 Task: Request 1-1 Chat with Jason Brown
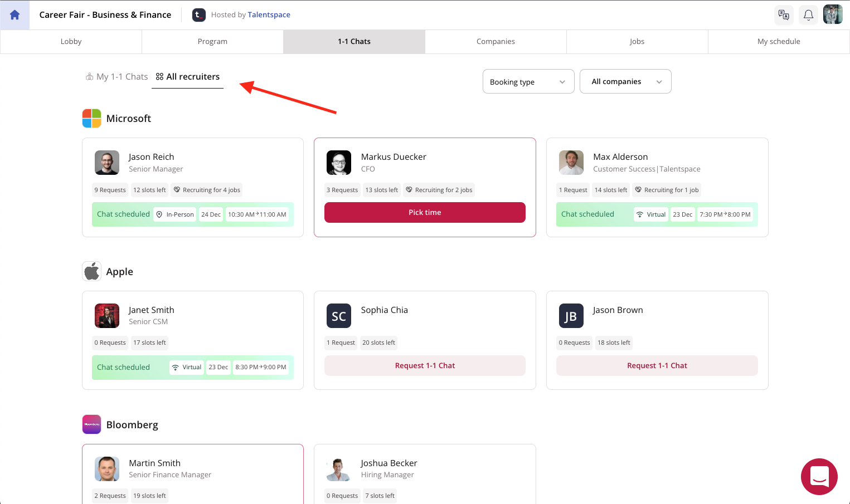click(657, 365)
